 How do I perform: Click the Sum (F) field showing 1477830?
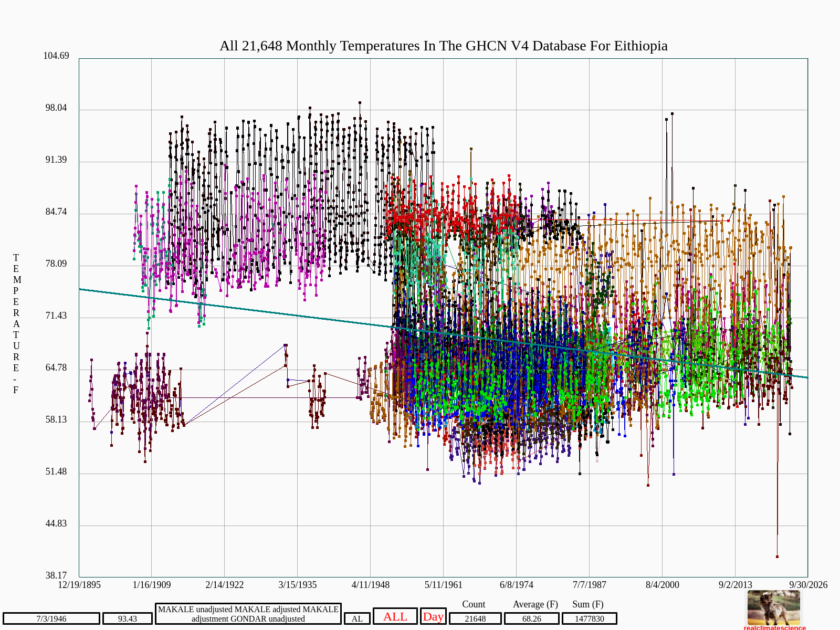tap(590, 619)
